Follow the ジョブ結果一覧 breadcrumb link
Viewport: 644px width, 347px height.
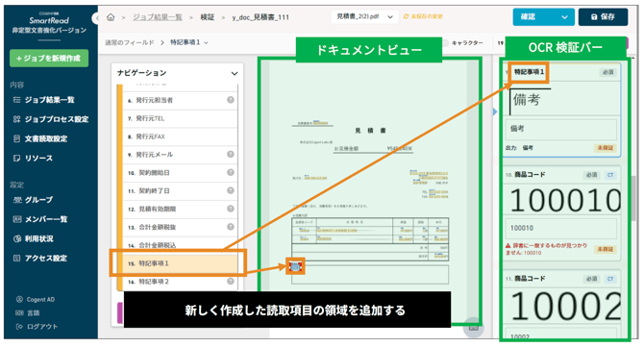(158, 17)
